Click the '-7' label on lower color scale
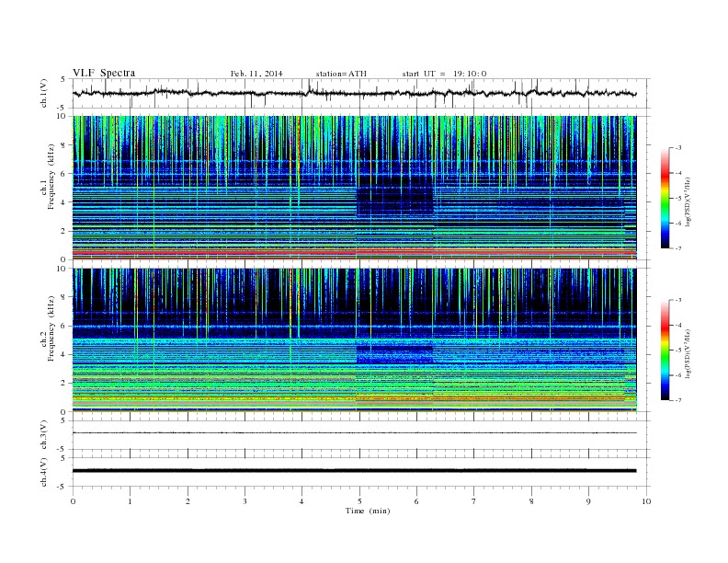This screenshot has width=728, height=563. [678, 400]
